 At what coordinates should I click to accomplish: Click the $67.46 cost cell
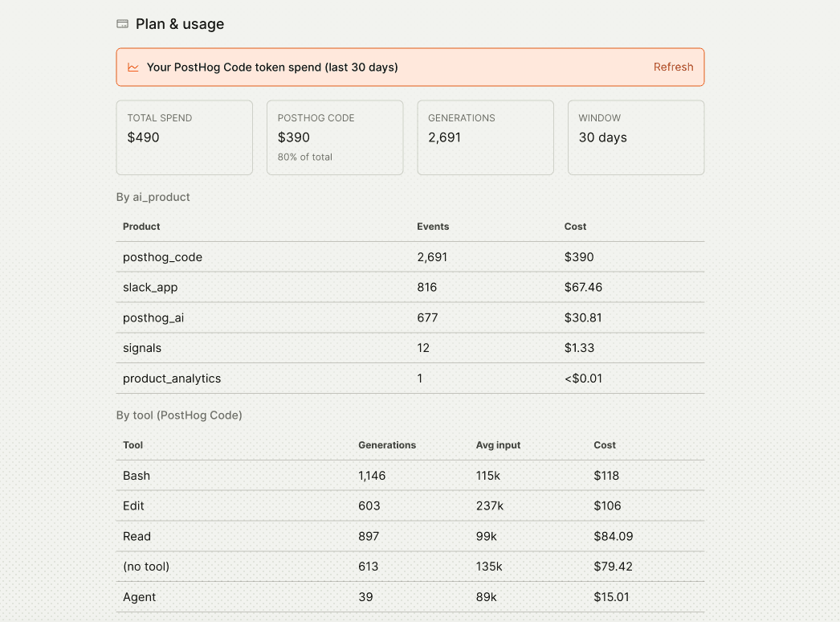tap(583, 288)
